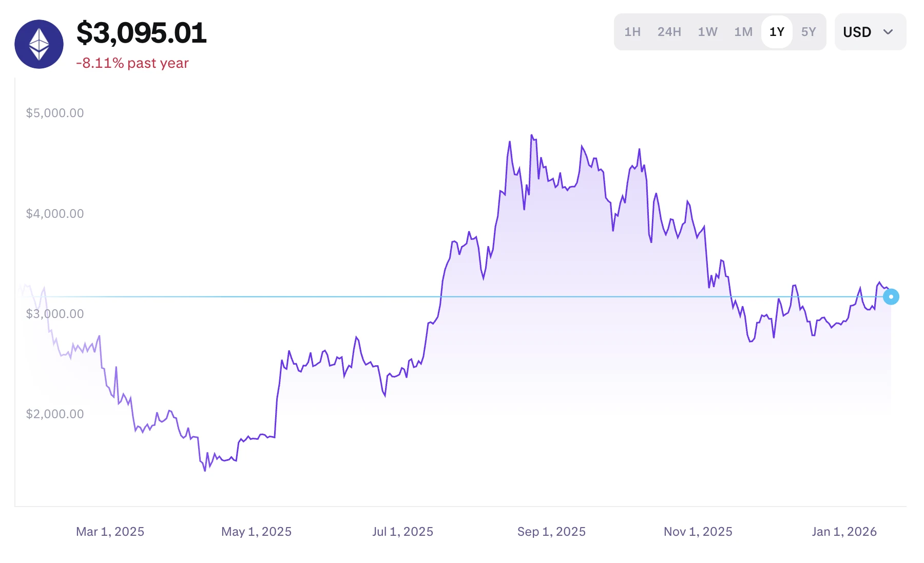Click the Ethereum logo icon

coord(39,44)
